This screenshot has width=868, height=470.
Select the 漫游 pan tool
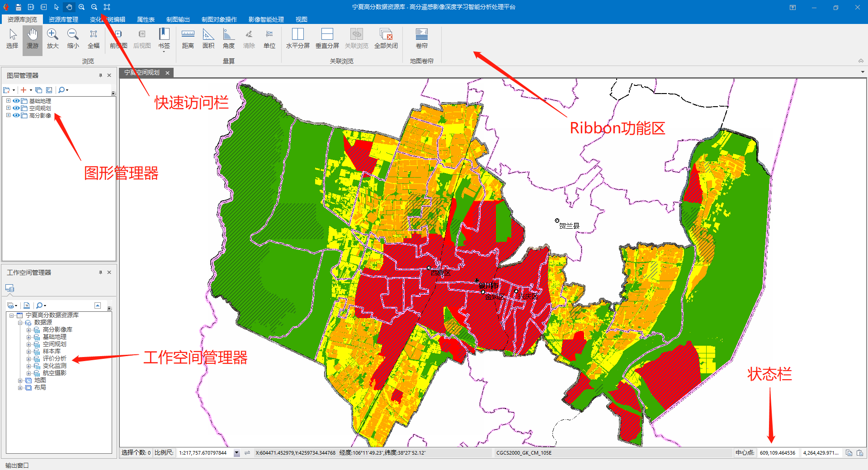click(x=33, y=39)
